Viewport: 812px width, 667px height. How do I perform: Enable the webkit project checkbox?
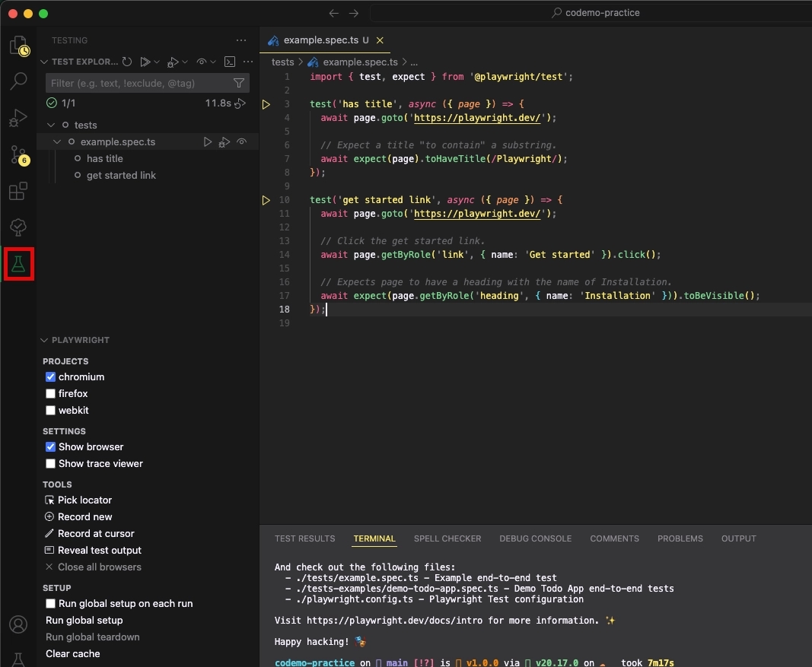pyautogui.click(x=50, y=410)
